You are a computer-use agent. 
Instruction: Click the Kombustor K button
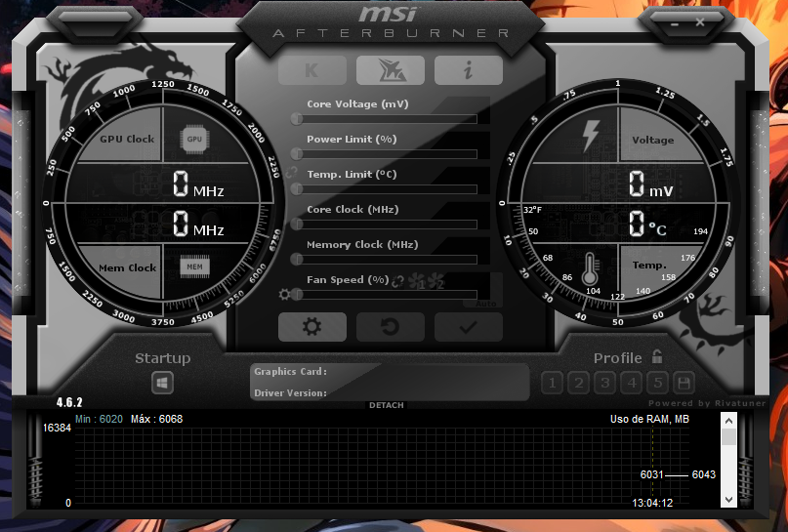click(312, 70)
